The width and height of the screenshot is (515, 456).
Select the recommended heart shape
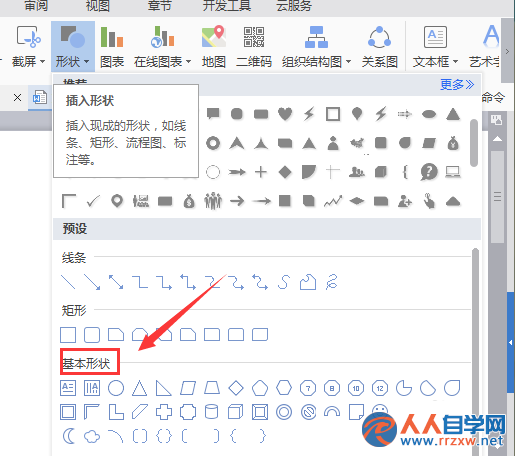point(285,114)
